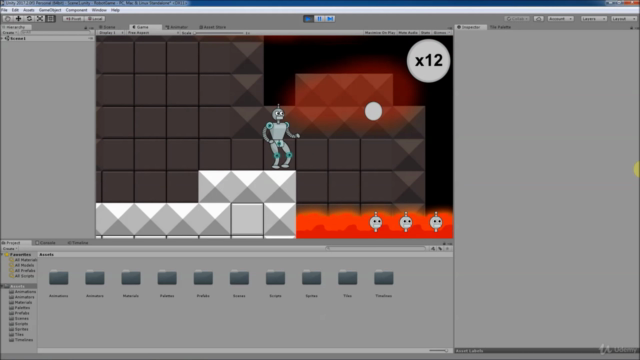The height and width of the screenshot is (360, 640).
Task: Open the Collab dropdown
Action: coord(517,19)
